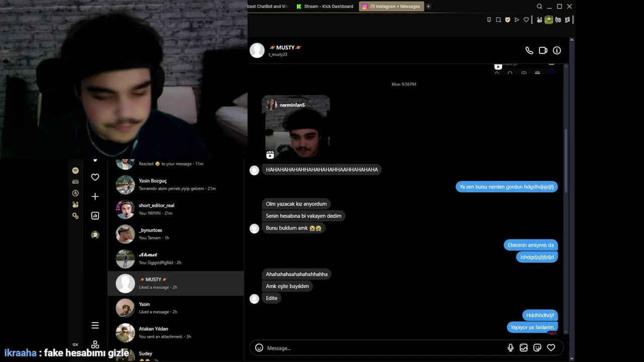Click the 'Jshdgdjsjfjfjdjd' message bubble

[x=537, y=257]
